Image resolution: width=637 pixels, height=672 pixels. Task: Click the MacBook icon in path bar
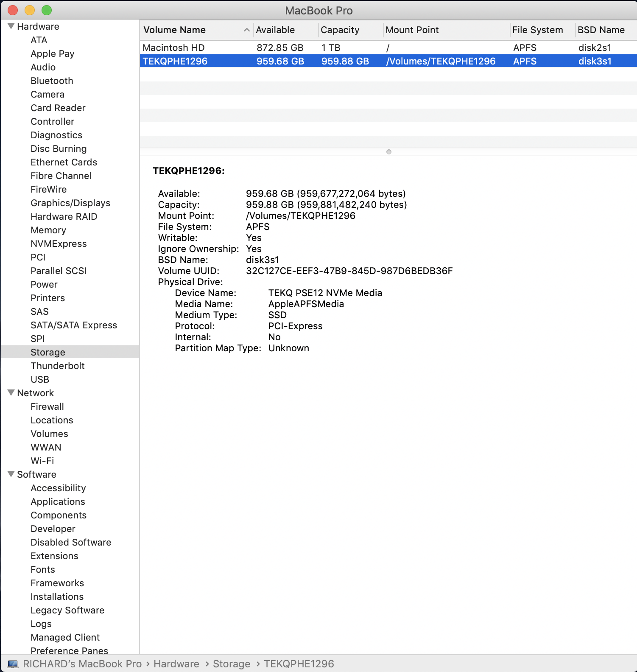coord(13,664)
